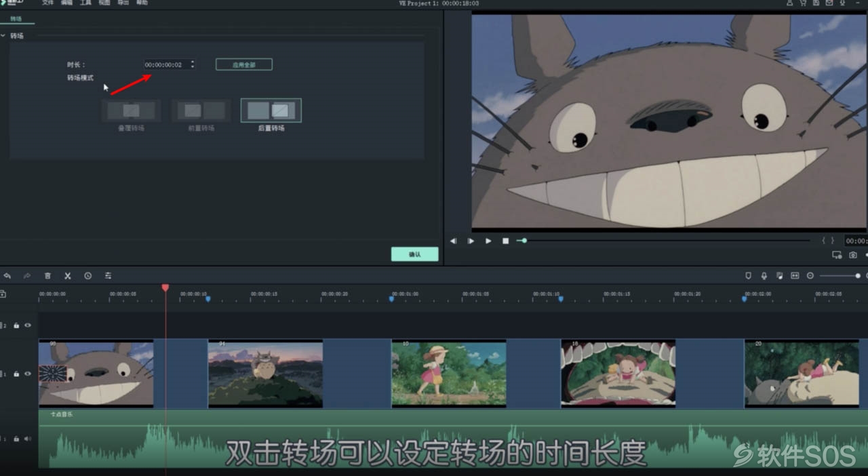
Task: Click the red playhead marker on ruler
Action: pyautogui.click(x=165, y=288)
